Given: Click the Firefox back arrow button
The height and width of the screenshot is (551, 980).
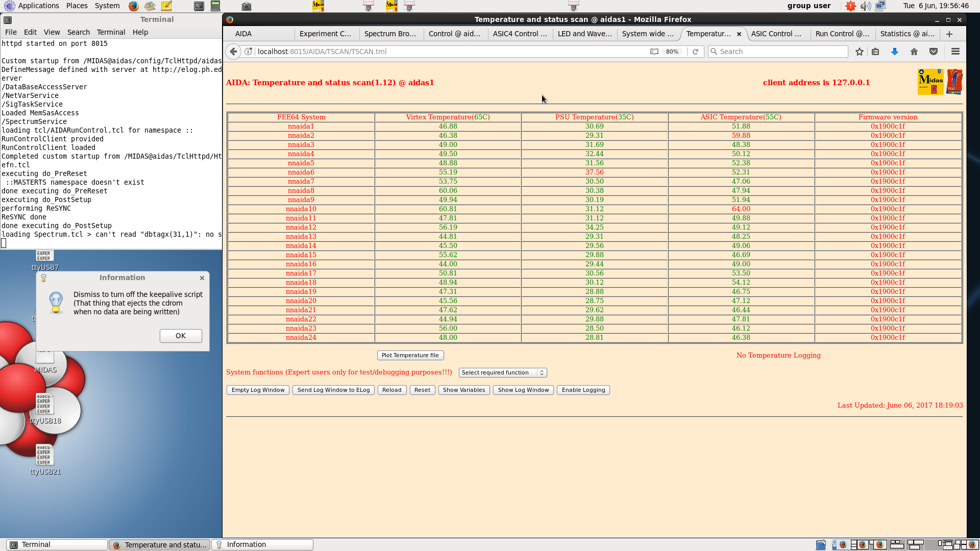Looking at the screenshot, I should [233, 52].
